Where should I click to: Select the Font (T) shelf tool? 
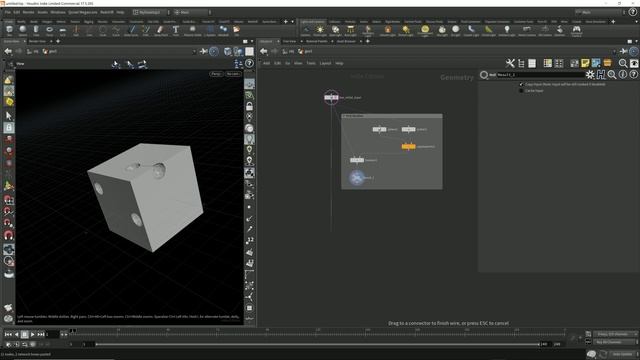coord(176,30)
